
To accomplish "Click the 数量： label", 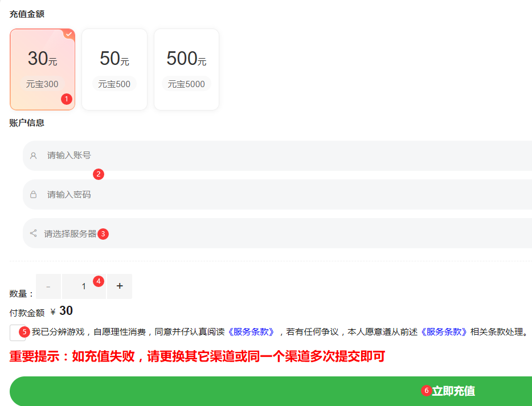I will point(22,293).
